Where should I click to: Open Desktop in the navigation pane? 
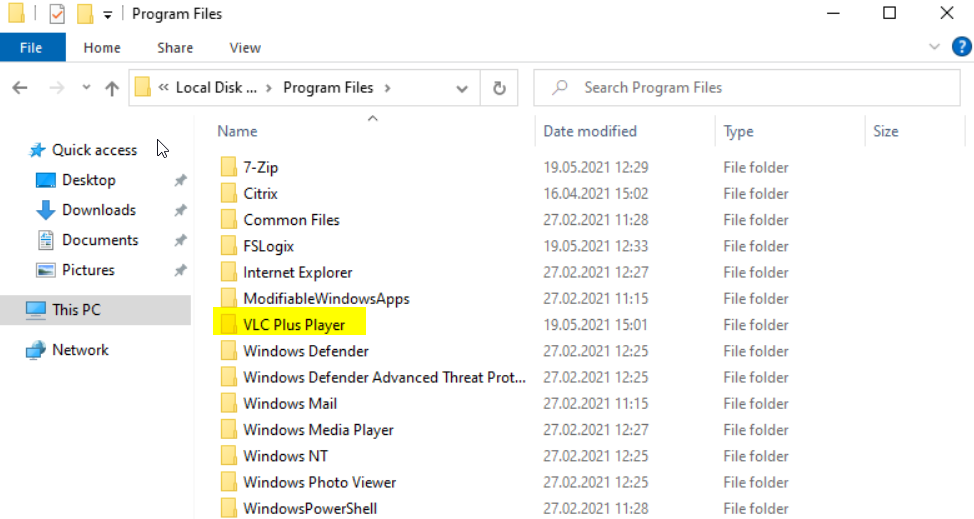click(x=89, y=180)
